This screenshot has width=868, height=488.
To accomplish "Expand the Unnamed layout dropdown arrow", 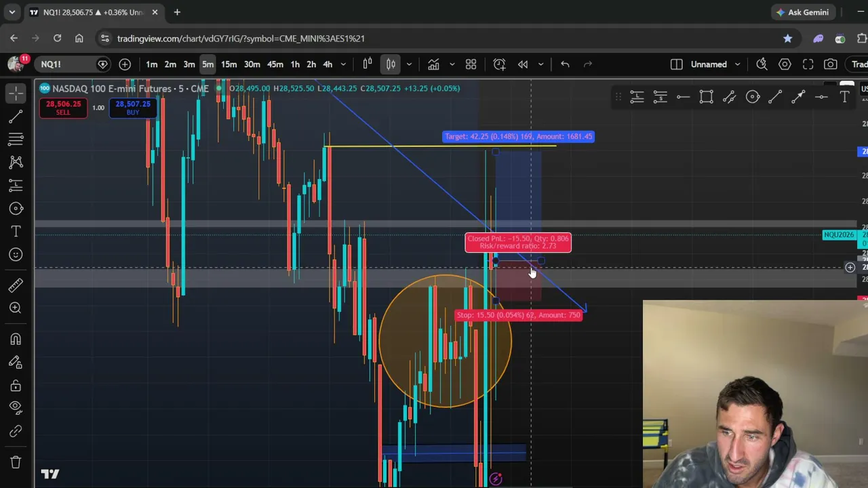I will 736,64.
